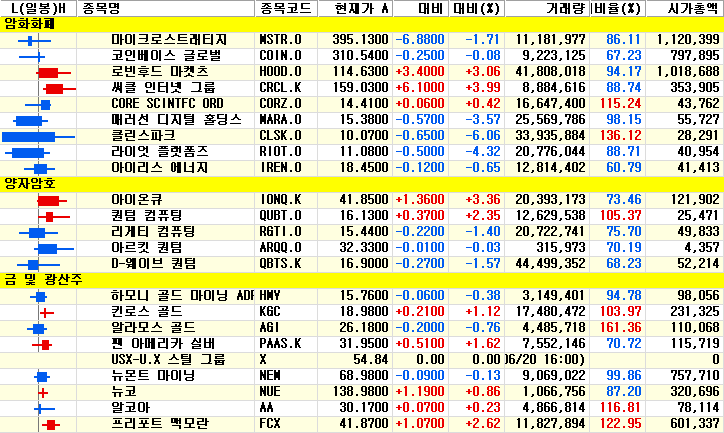
Task: Sort by 종목명 column header
Action: point(166,8)
